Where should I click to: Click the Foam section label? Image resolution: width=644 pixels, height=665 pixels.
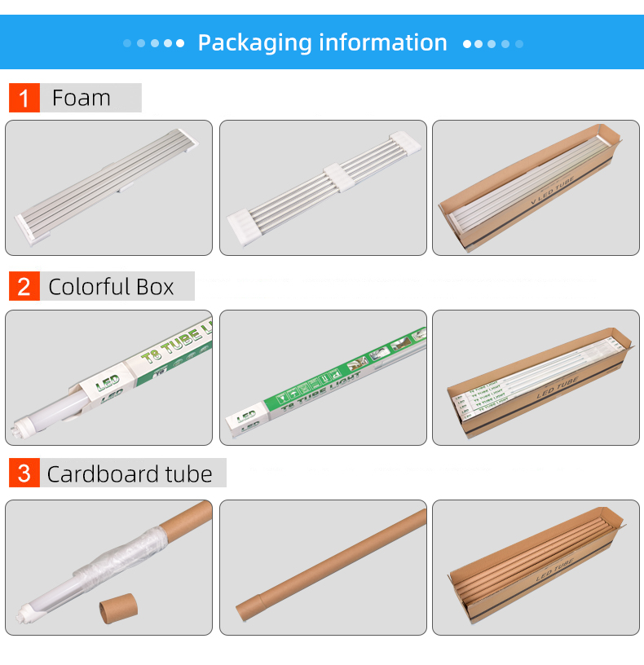coord(81,98)
